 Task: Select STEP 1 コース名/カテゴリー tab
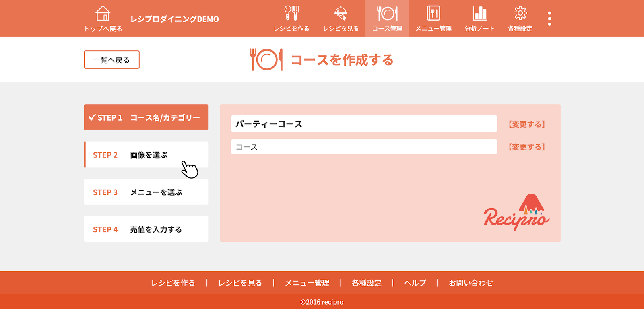point(146,117)
